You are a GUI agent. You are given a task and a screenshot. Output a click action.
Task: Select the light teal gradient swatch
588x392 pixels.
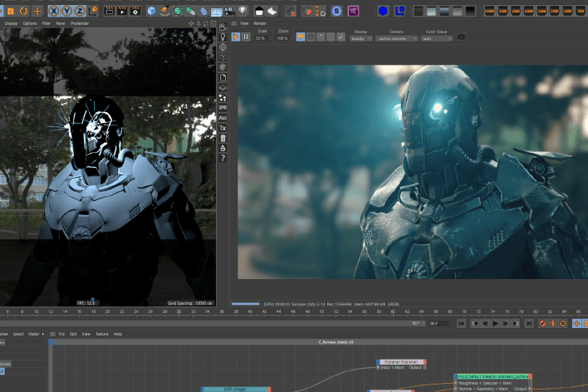click(x=432, y=12)
